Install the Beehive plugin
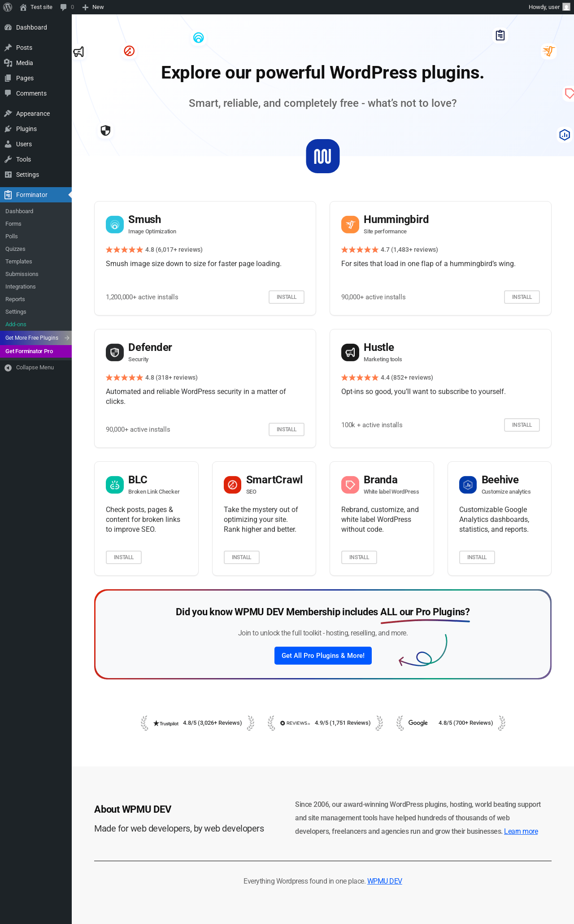The height and width of the screenshot is (924, 574). [477, 557]
